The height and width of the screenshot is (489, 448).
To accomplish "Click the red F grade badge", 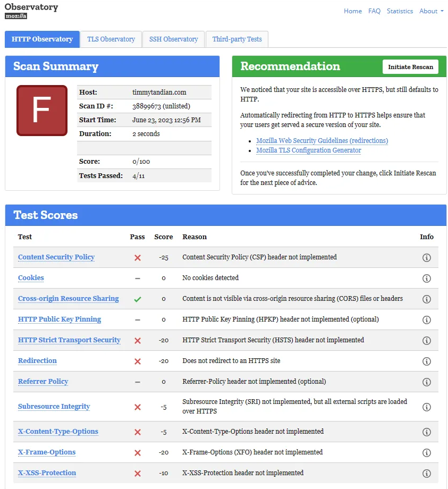I will click(x=41, y=110).
